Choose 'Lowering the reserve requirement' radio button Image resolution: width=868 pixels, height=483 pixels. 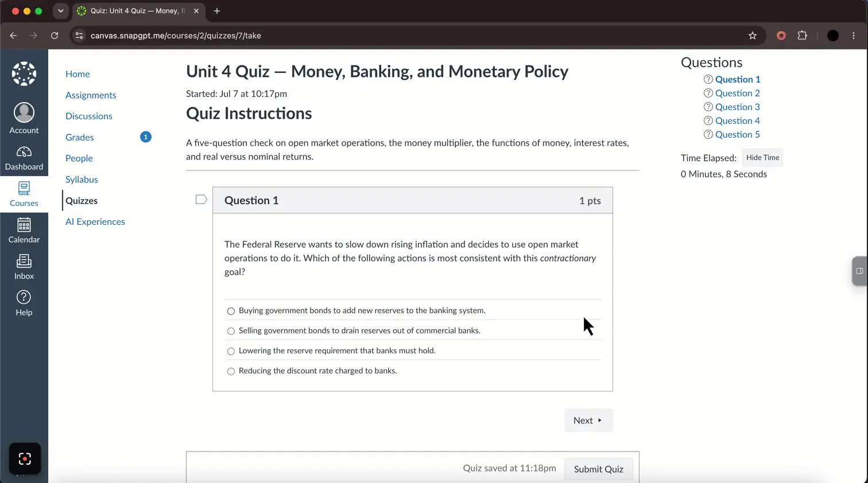(231, 351)
